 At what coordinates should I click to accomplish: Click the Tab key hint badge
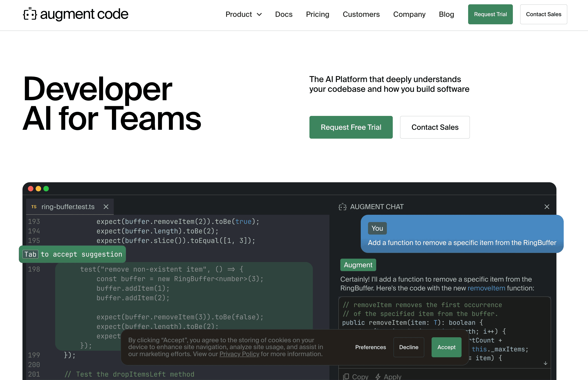click(30, 254)
